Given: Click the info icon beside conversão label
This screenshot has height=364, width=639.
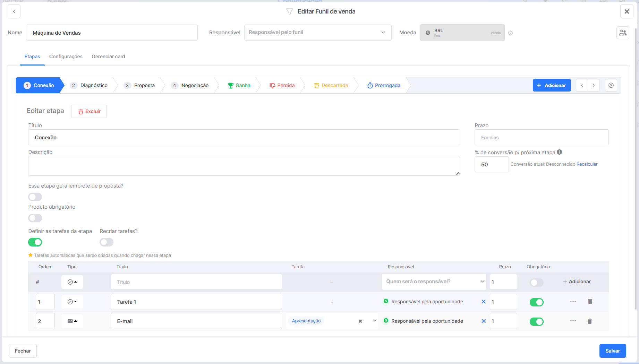Looking at the screenshot, I should pyautogui.click(x=559, y=152).
